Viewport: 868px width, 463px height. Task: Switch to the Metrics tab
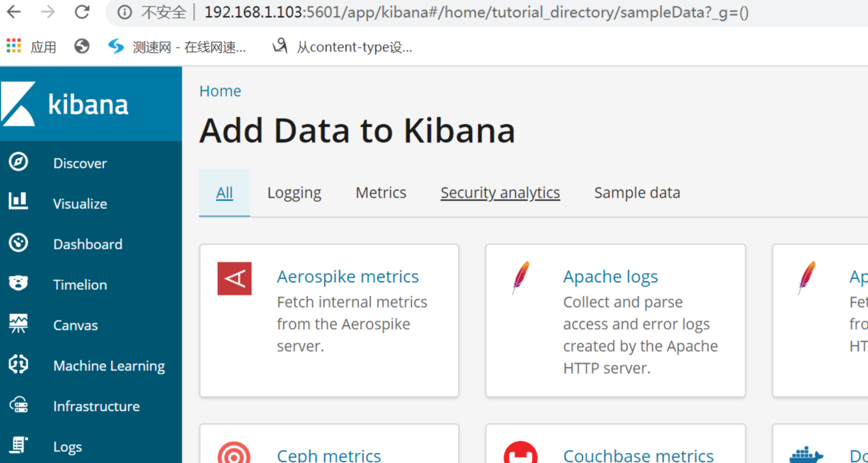point(381,193)
